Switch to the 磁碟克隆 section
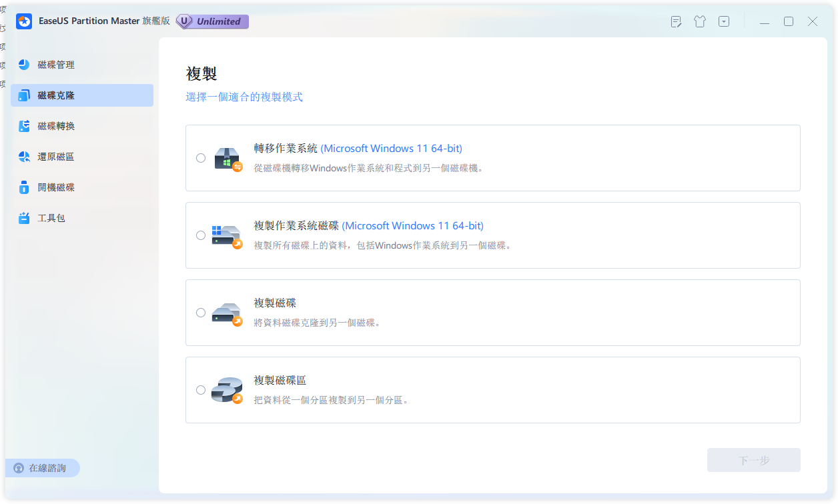838x504 pixels. click(57, 95)
